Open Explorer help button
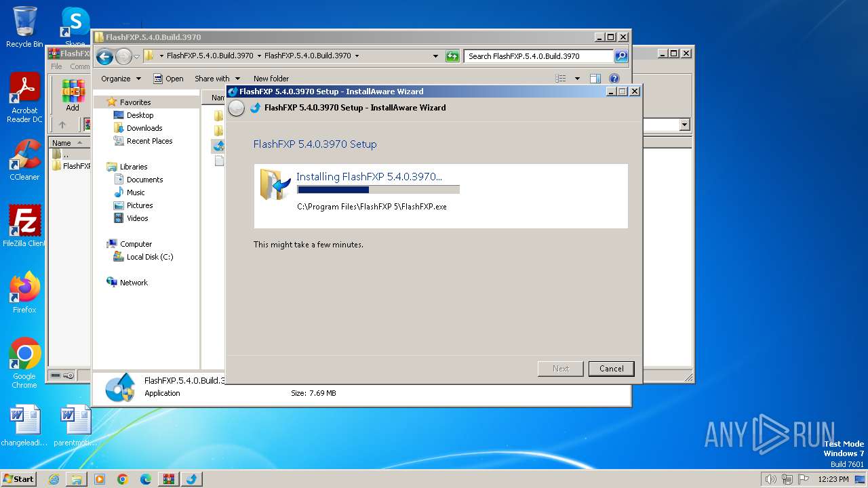This screenshot has height=488, width=868. [x=614, y=79]
